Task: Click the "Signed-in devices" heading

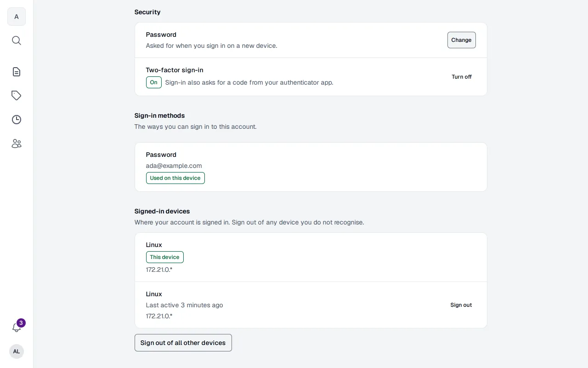Action: [x=162, y=211]
